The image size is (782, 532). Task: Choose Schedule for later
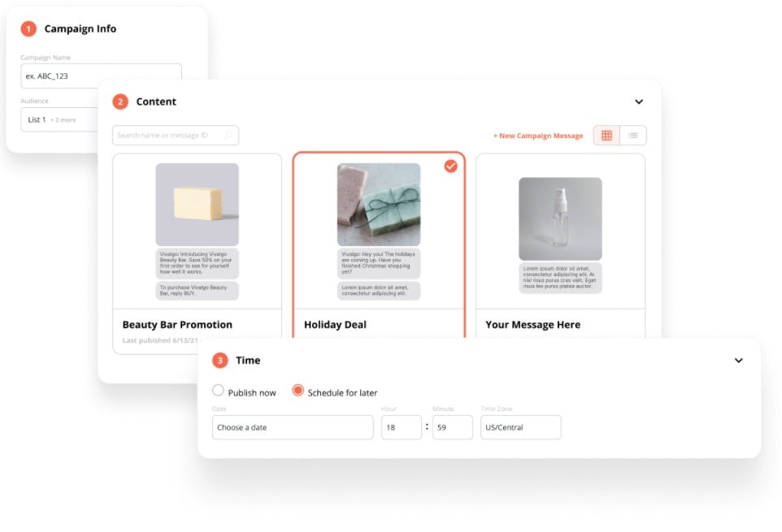tap(299, 391)
